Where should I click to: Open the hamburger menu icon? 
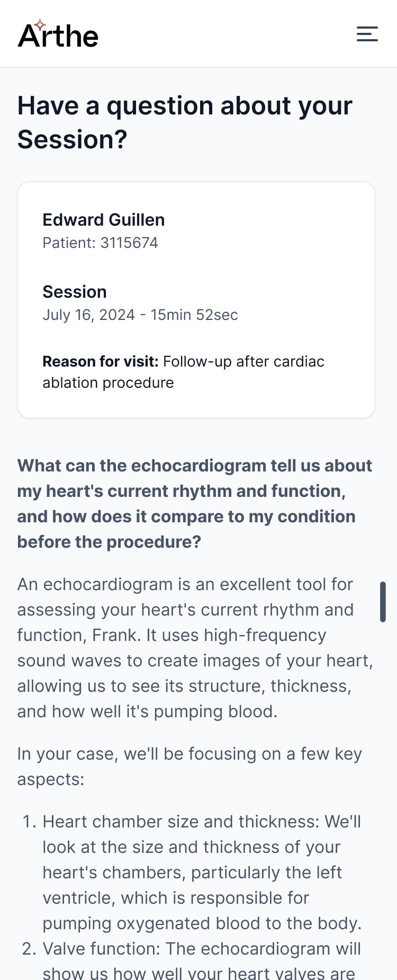367,34
